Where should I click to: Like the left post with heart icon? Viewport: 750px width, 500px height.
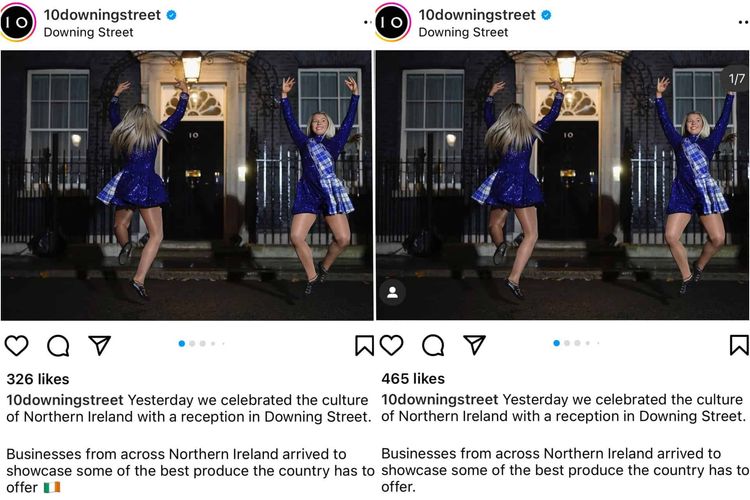pos(17,345)
